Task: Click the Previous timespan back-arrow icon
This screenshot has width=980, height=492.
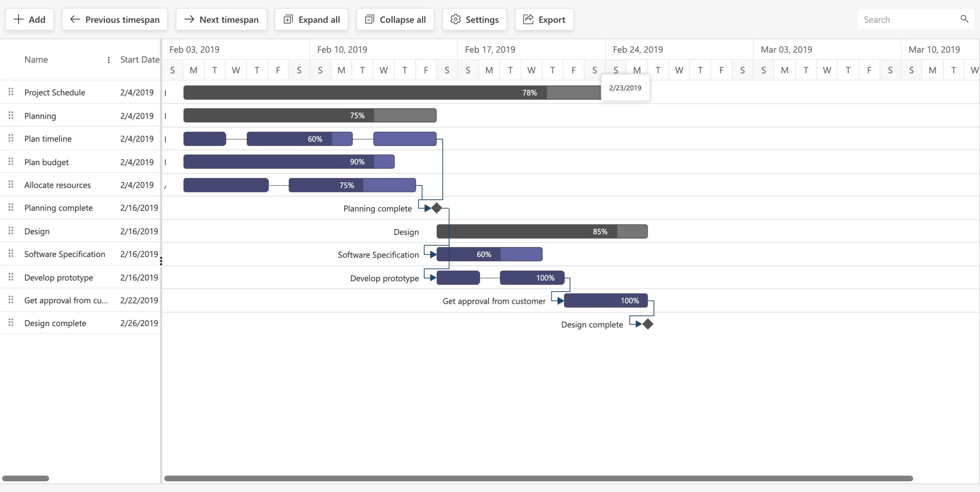Action: [x=75, y=19]
